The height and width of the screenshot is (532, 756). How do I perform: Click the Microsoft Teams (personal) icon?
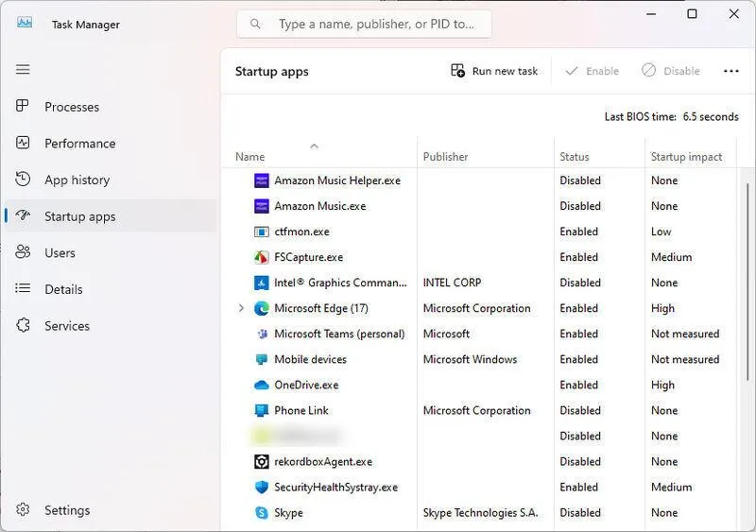(x=263, y=334)
